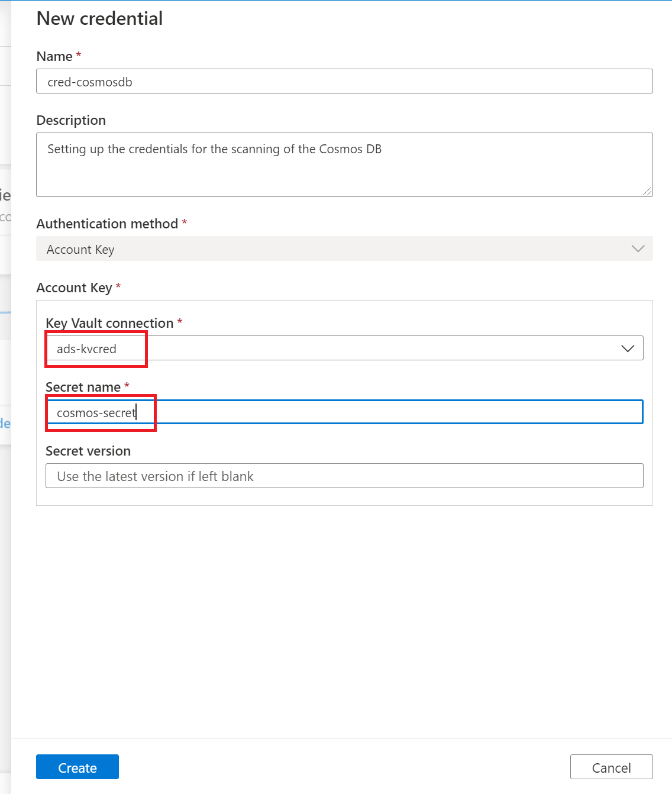Select the ads-kvcred connection value
Screen dimensions: 672x794
(85, 348)
